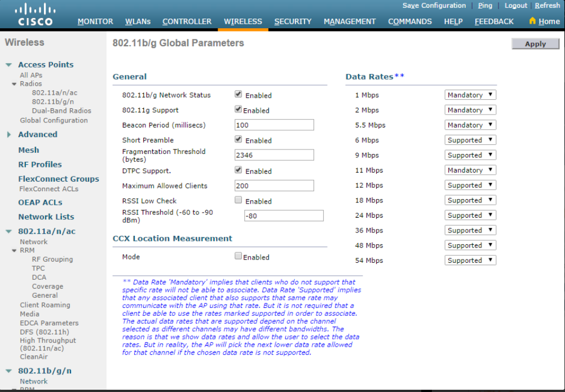This screenshot has width=565, height=392.
Task: Click the Apply button
Action: [536, 44]
